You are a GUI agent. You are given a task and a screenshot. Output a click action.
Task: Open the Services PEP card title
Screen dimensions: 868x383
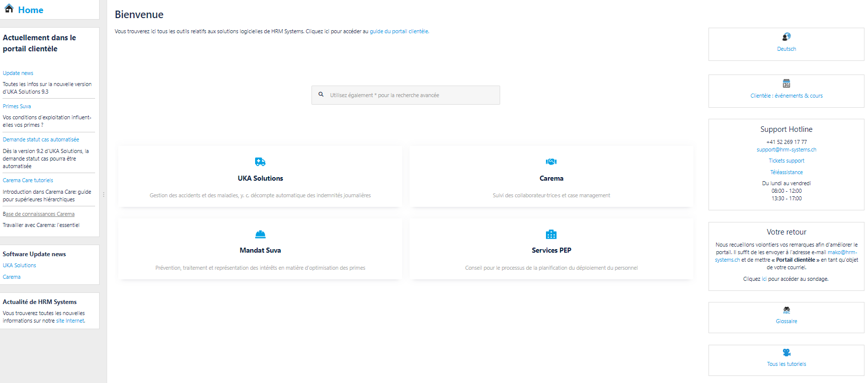click(x=551, y=250)
